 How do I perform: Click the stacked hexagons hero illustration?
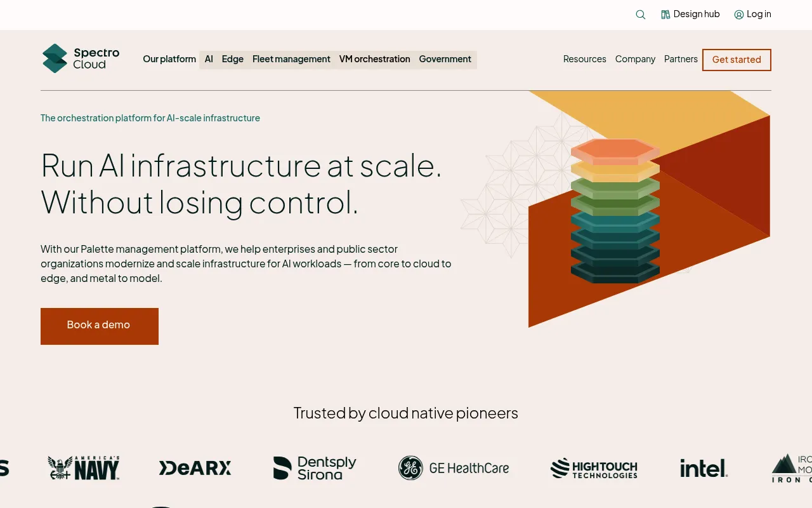click(615, 211)
